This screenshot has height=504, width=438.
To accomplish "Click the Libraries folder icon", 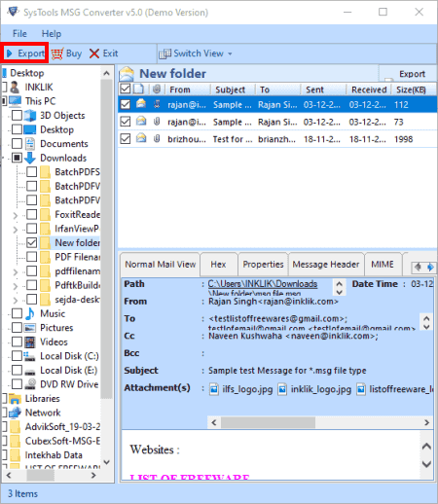I will point(16,399).
